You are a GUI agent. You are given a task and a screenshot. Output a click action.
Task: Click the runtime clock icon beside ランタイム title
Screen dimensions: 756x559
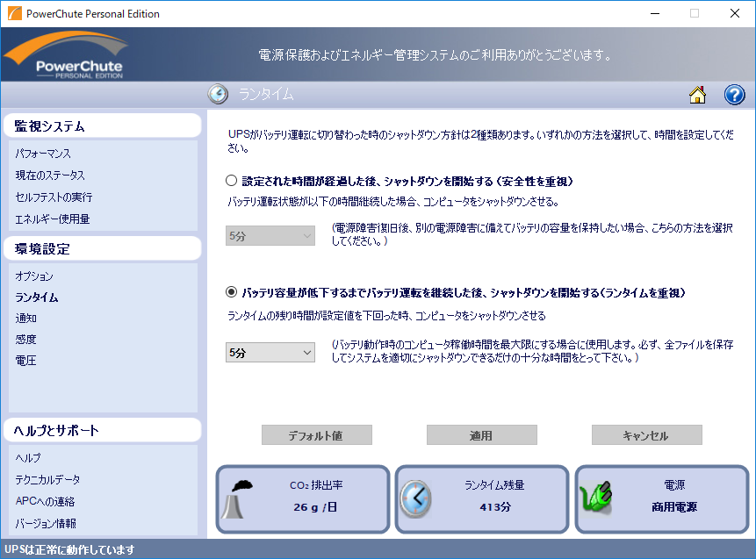tap(218, 94)
